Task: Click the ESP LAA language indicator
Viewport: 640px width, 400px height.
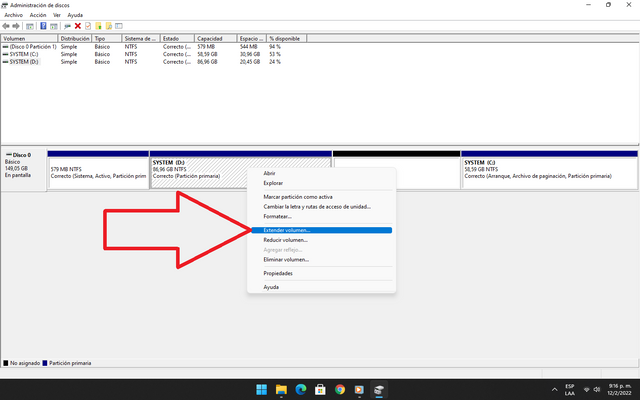Action: (x=570, y=390)
